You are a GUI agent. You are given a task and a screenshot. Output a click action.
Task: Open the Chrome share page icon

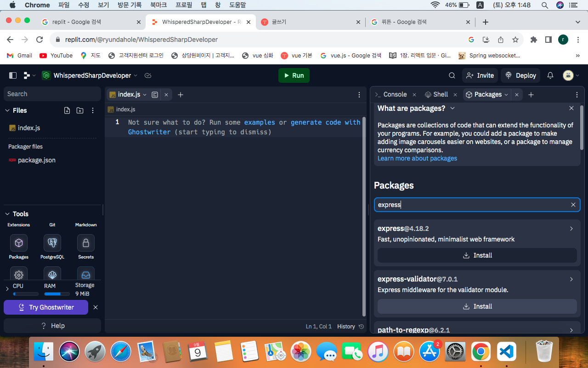[501, 40]
